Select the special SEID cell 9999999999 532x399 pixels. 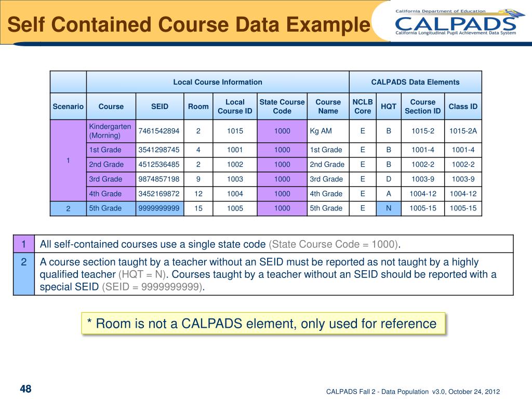159,208
